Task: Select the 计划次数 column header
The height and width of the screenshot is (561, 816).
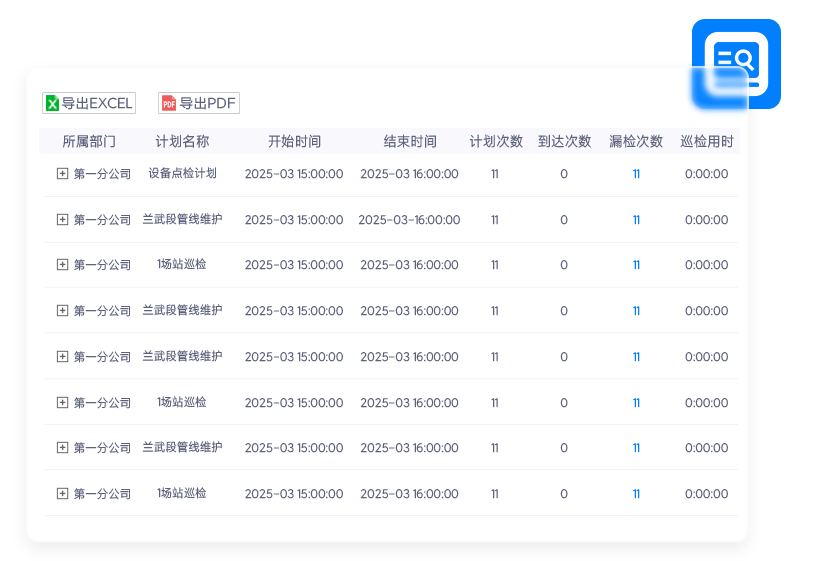Action: (496, 142)
